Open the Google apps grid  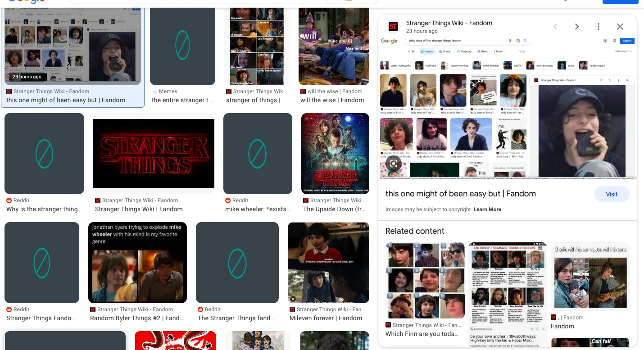[x=614, y=41]
